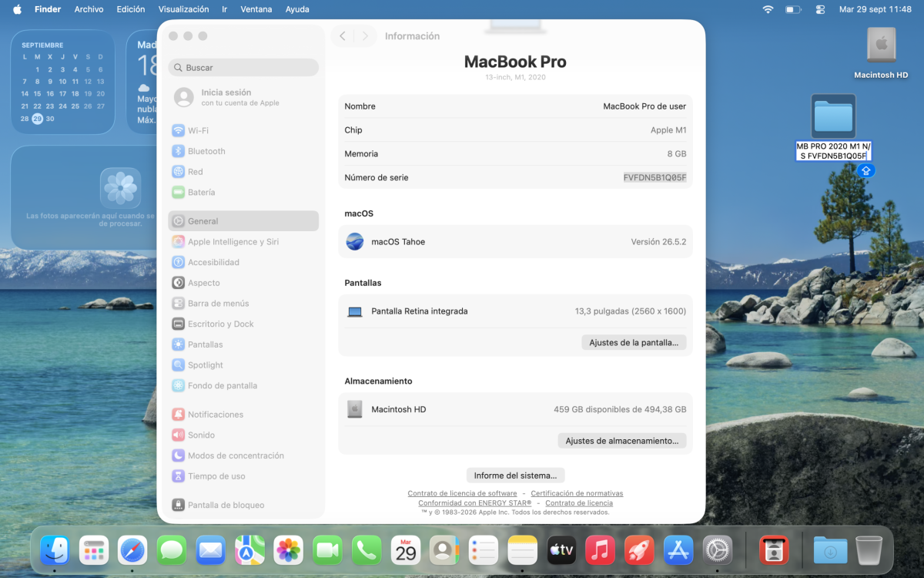Viewport: 924px width, 578px height.
Task: Go forward with toolbar forward chevron
Action: 366,36
